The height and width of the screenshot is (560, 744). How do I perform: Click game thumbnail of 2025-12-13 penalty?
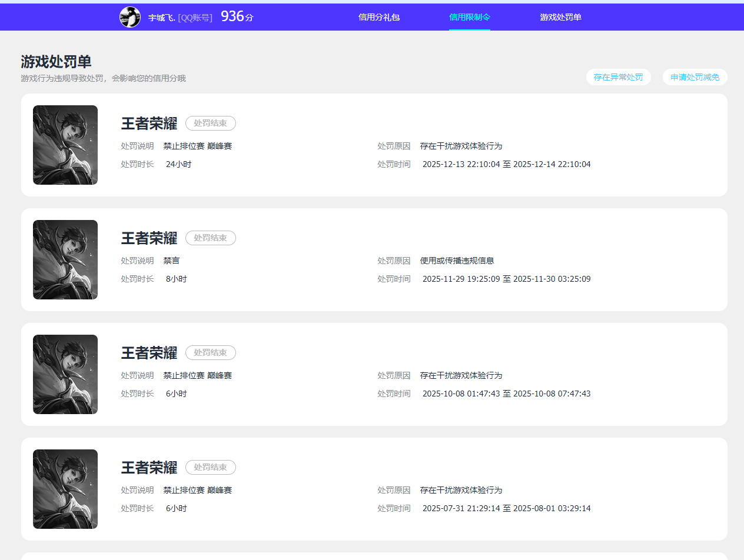(x=65, y=145)
